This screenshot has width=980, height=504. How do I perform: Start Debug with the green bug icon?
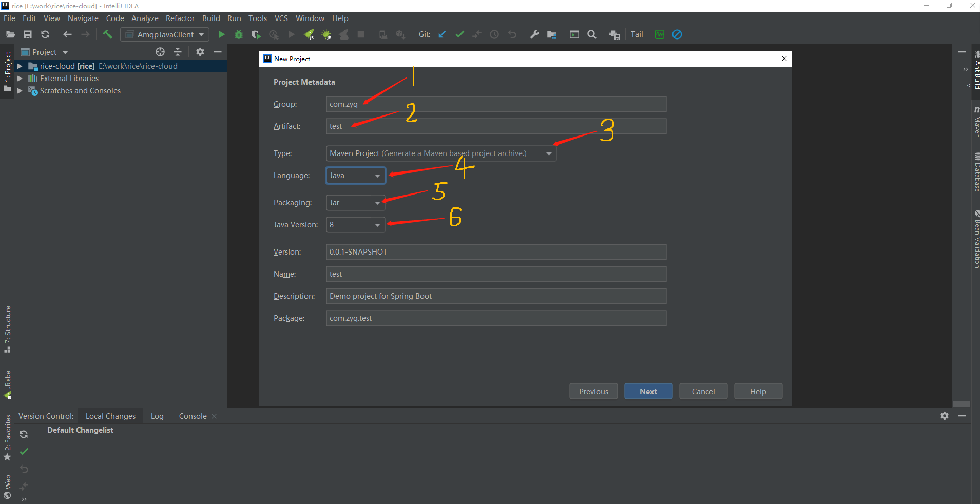point(239,34)
